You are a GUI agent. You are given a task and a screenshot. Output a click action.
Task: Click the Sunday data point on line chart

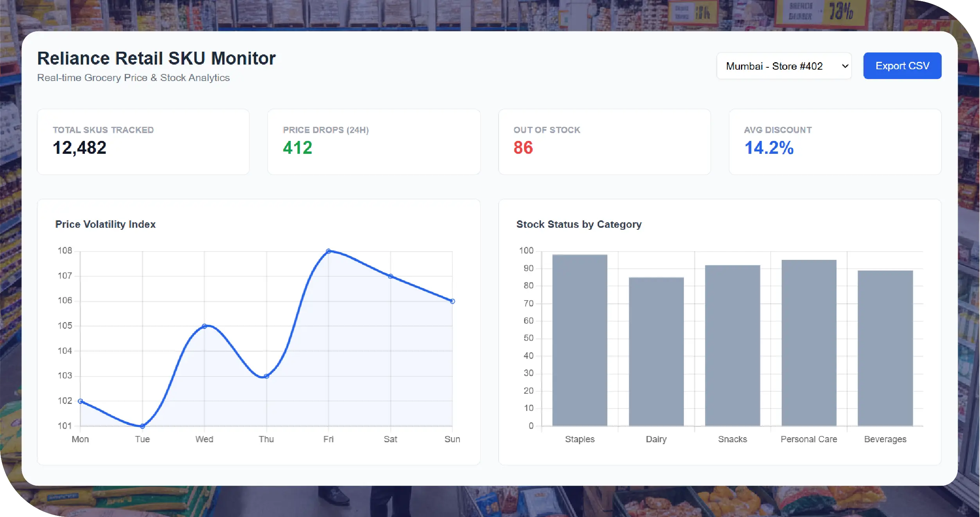coord(452,301)
